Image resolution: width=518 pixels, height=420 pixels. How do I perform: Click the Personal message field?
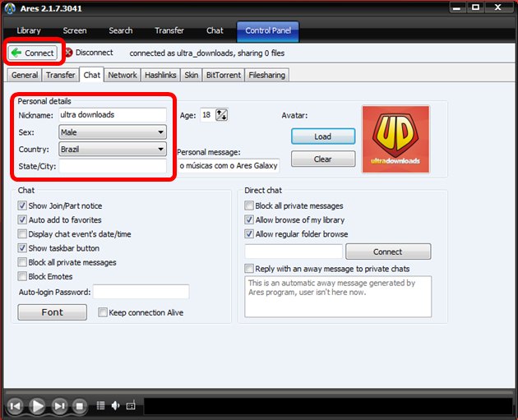point(229,165)
